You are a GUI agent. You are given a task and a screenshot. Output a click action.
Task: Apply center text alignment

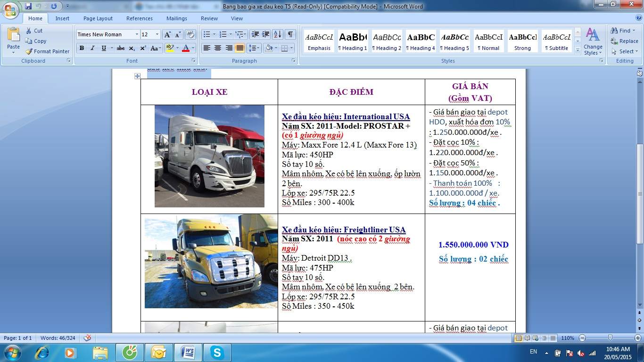coord(218,48)
